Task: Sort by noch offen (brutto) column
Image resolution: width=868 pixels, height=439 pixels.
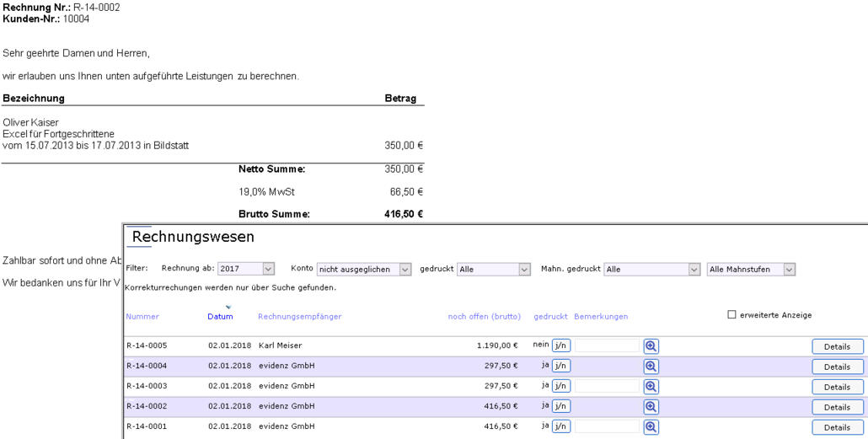Action: pos(484,317)
